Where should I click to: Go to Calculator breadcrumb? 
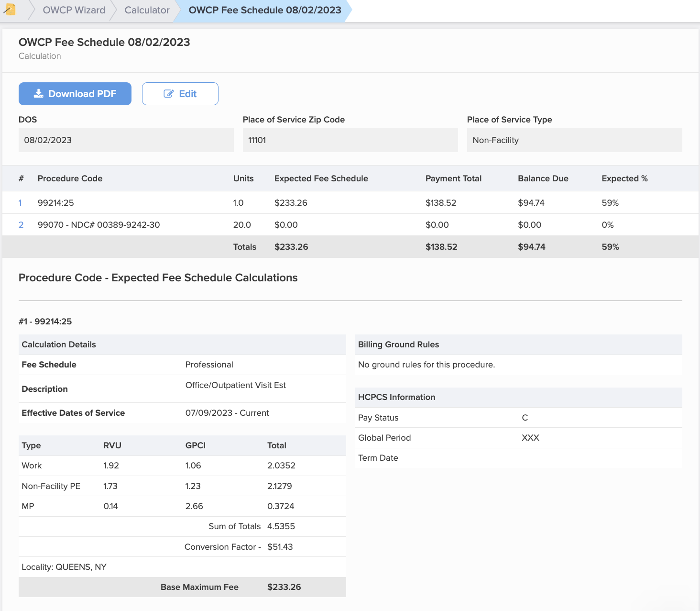(x=147, y=11)
